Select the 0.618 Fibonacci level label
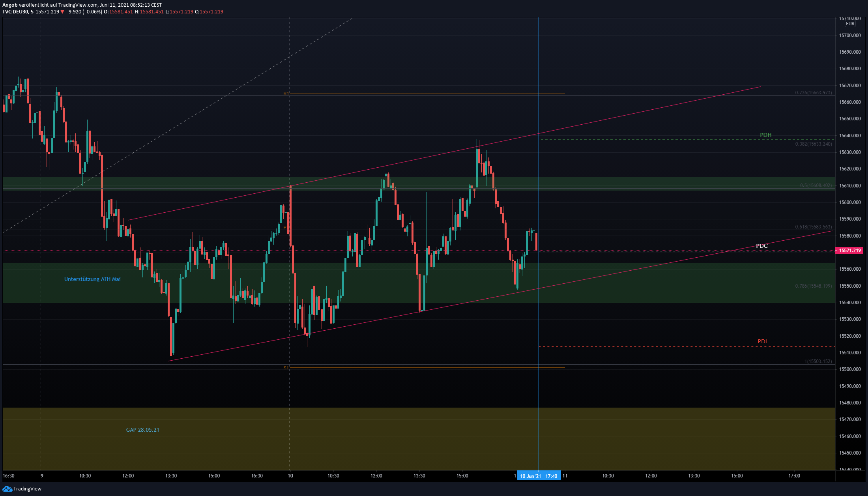The width and height of the screenshot is (868, 496). 813,227
